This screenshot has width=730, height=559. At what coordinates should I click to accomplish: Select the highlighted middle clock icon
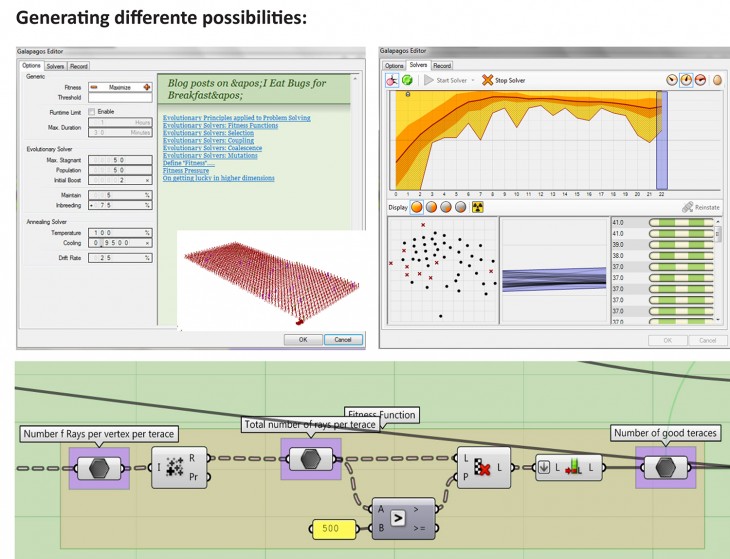(686, 80)
